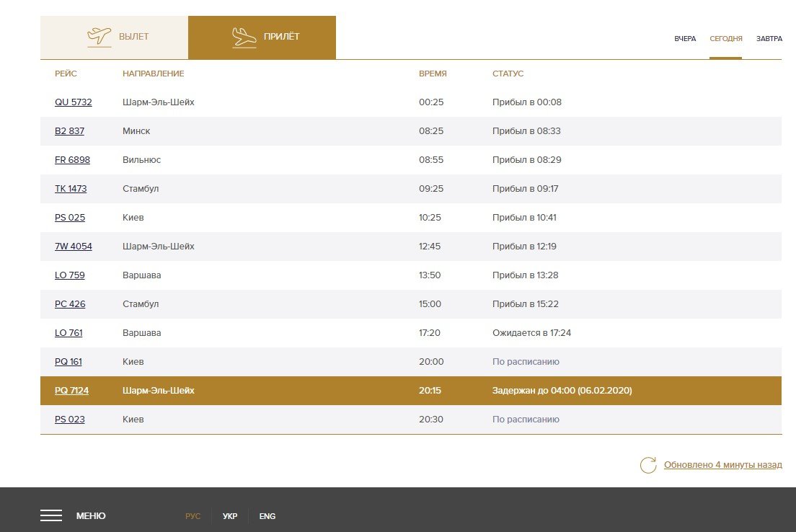The width and height of the screenshot is (796, 532).
Task: Click the circular refresh icon
Action: 648,465
